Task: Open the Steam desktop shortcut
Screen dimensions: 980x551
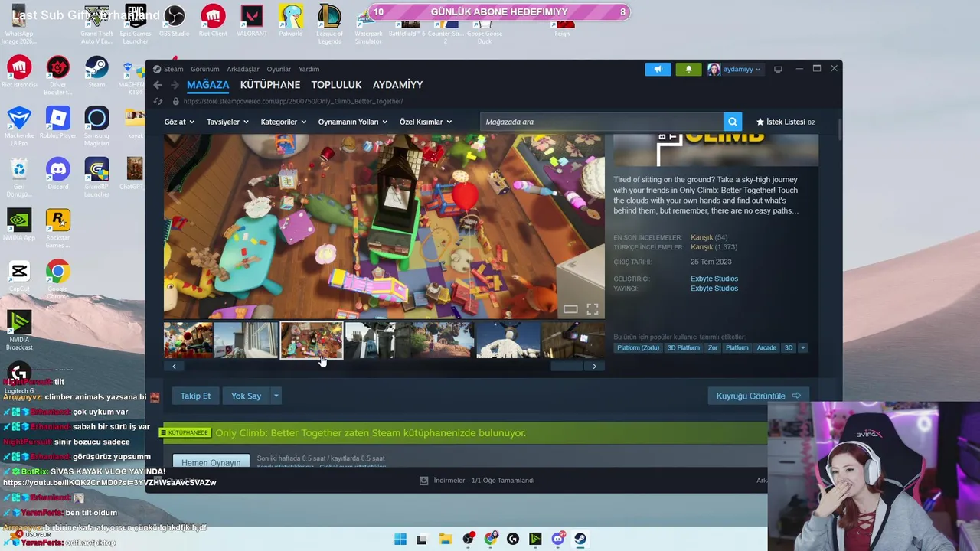Action: click(x=96, y=71)
